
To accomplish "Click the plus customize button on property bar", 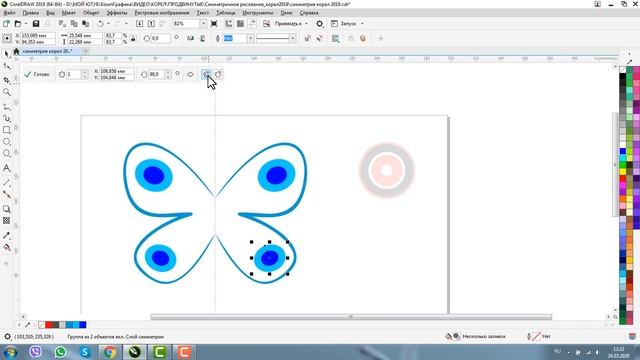I will pyautogui.click(x=380, y=38).
